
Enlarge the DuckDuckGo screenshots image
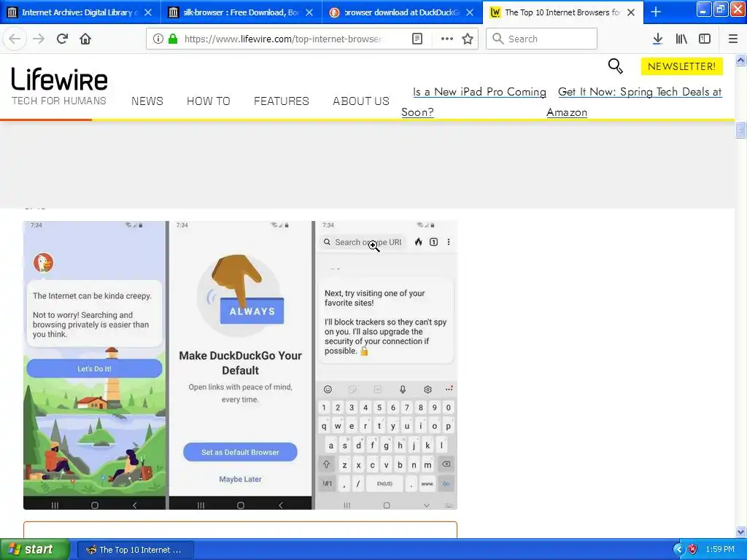click(x=240, y=365)
